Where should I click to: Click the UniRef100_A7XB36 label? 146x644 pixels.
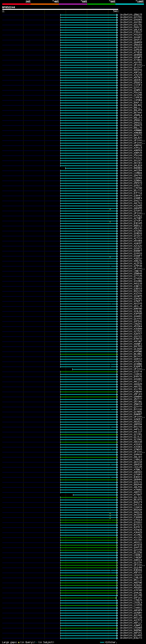[131, 52]
